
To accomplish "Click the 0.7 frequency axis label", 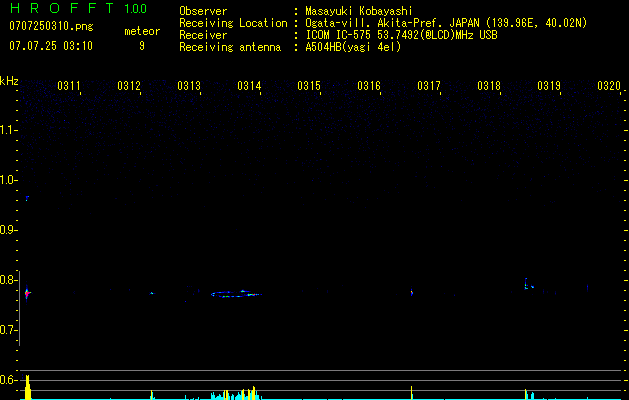I will coord(9,330).
